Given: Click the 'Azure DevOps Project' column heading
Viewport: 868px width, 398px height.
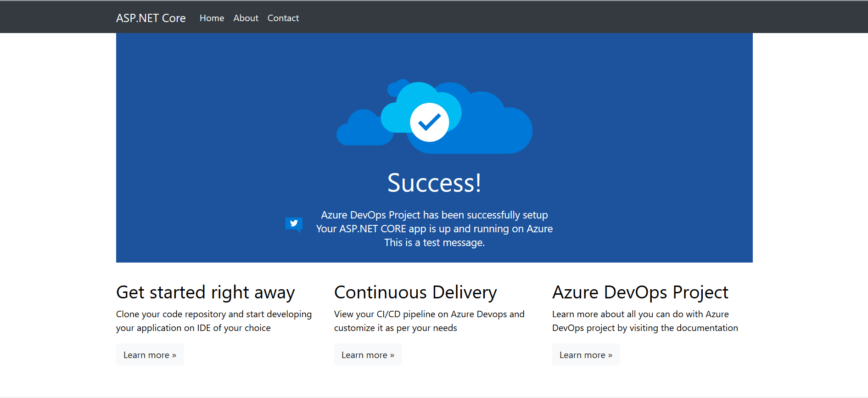Looking at the screenshot, I should coord(640,292).
